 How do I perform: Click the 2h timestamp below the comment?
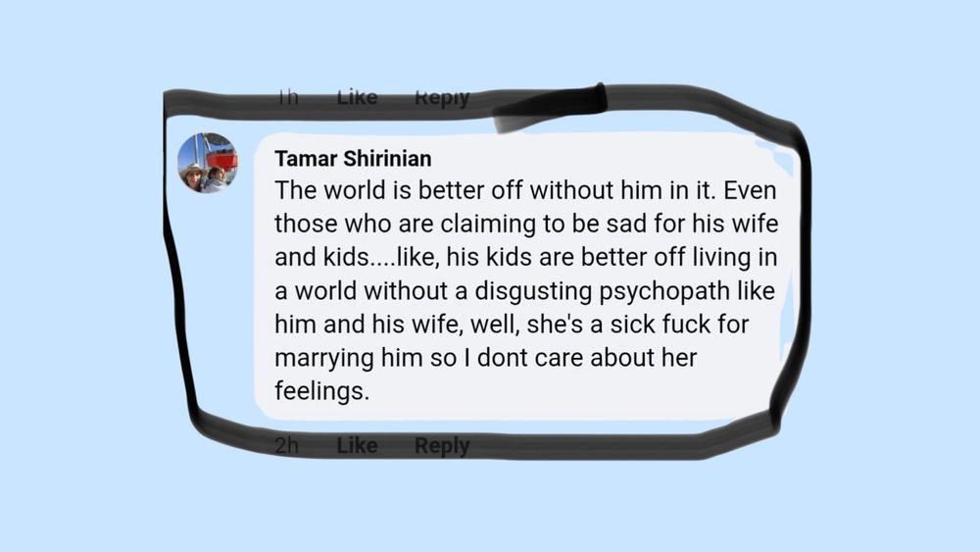pyautogui.click(x=287, y=446)
